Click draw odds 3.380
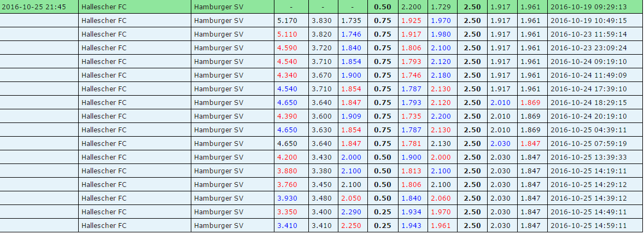The height and width of the screenshot is (234, 644). (321, 171)
